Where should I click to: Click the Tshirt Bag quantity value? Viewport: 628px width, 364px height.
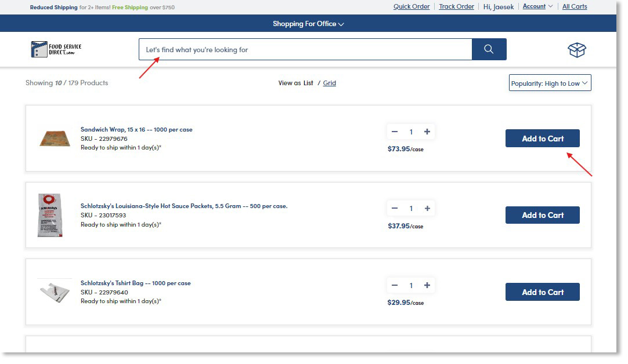[411, 286]
